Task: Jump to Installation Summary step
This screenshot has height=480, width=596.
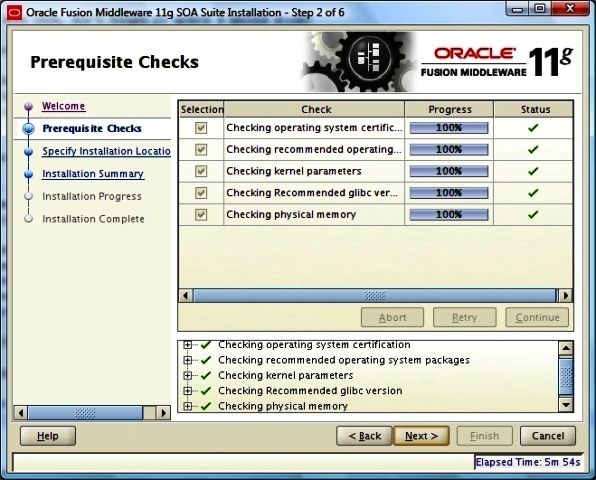Action: click(x=93, y=174)
